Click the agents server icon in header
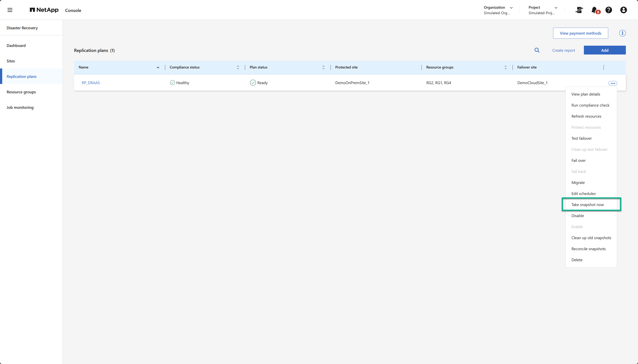The width and height of the screenshot is (638, 364). 579,10
